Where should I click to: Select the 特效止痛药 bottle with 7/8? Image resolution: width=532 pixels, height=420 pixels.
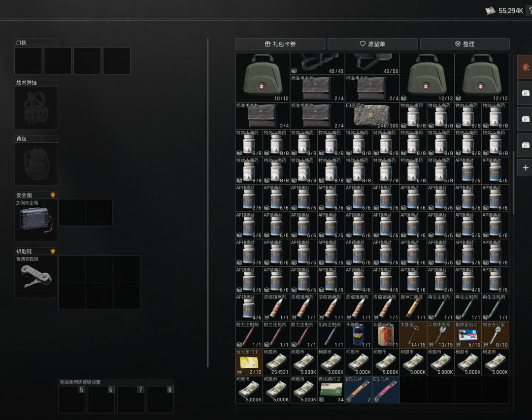(386, 170)
